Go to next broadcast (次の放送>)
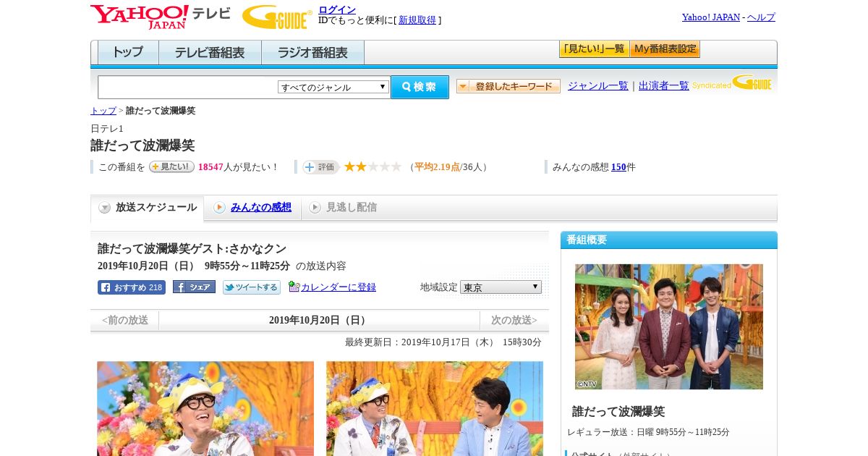 [514, 320]
